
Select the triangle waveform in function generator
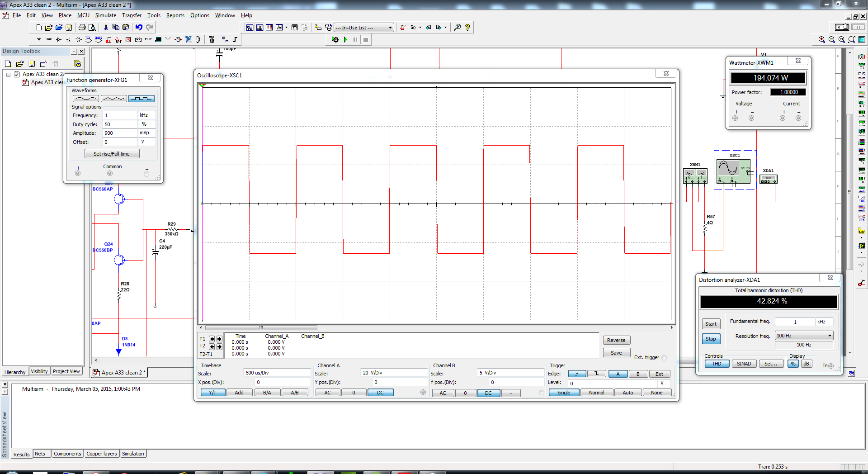point(113,99)
